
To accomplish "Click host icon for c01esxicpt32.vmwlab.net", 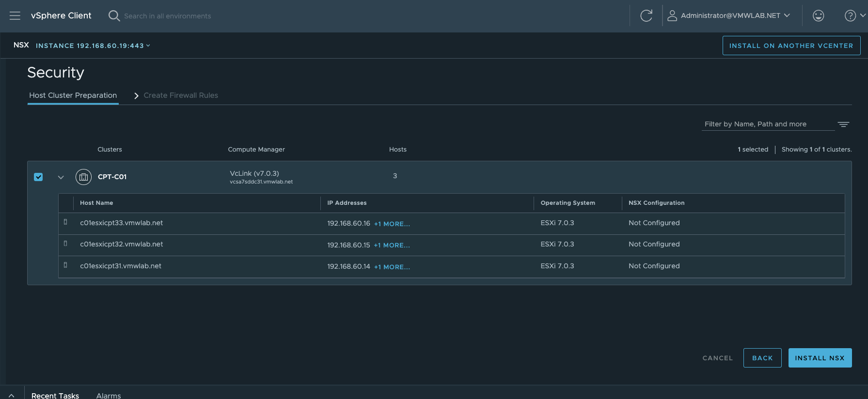I will pyautogui.click(x=65, y=244).
